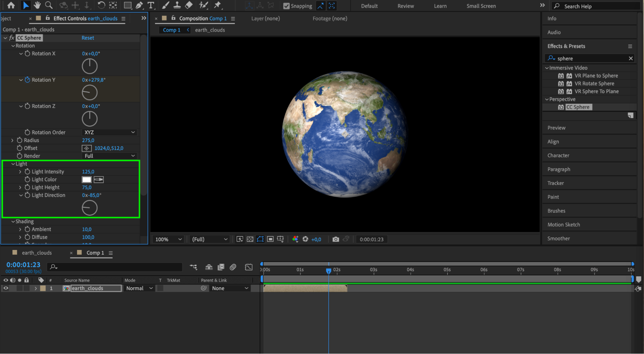The image size is (644, 354).
Task: Toggle Rotation Y stopwatch keyframing
Action: click(27, 80)
